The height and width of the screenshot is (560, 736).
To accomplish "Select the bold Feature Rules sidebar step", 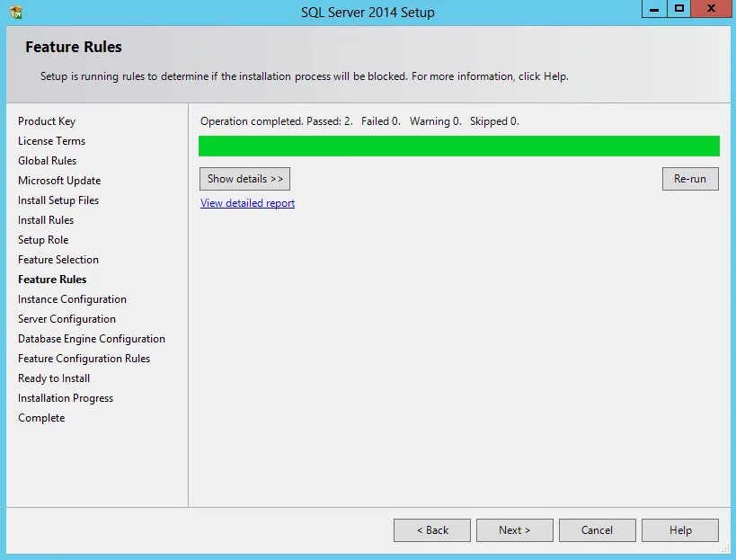I will point(52,279).
